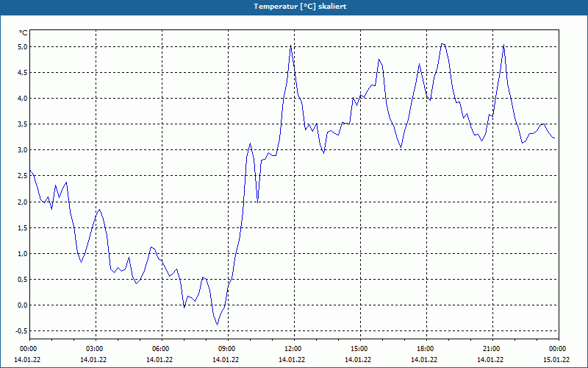This screenshot has width=588, height=368.
Task: Click the 03:00 time label
Action: tap(96, 349)
